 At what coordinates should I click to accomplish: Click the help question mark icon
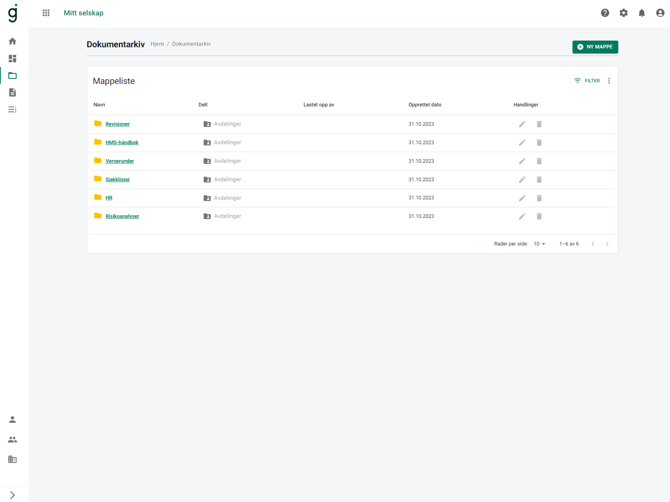click(x=605, y=13)
